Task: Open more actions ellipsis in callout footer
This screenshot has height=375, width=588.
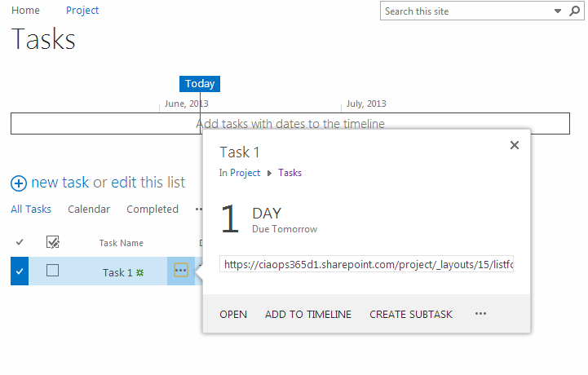Action: pos(480,314)
